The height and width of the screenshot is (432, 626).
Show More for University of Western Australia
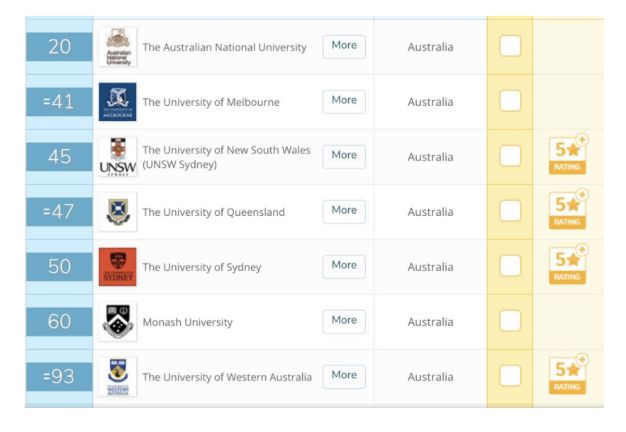click(x=344, y=377)
